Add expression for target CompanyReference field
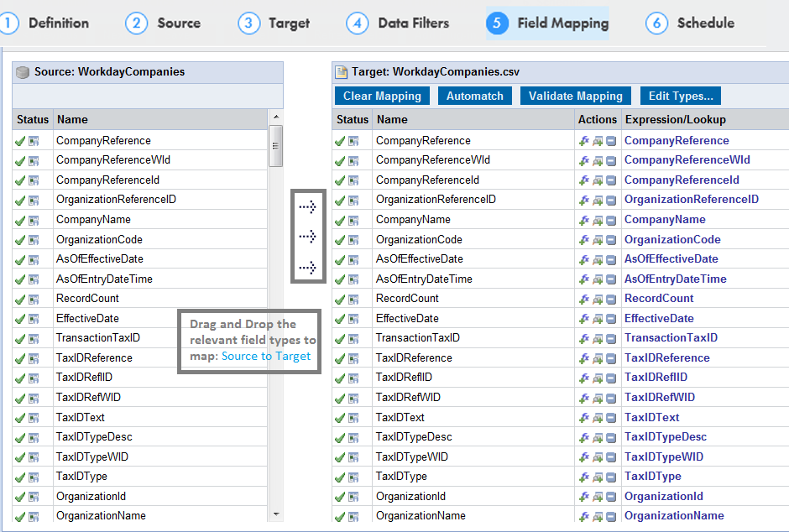This screenshot has width=789, height=532. point(584,141)
